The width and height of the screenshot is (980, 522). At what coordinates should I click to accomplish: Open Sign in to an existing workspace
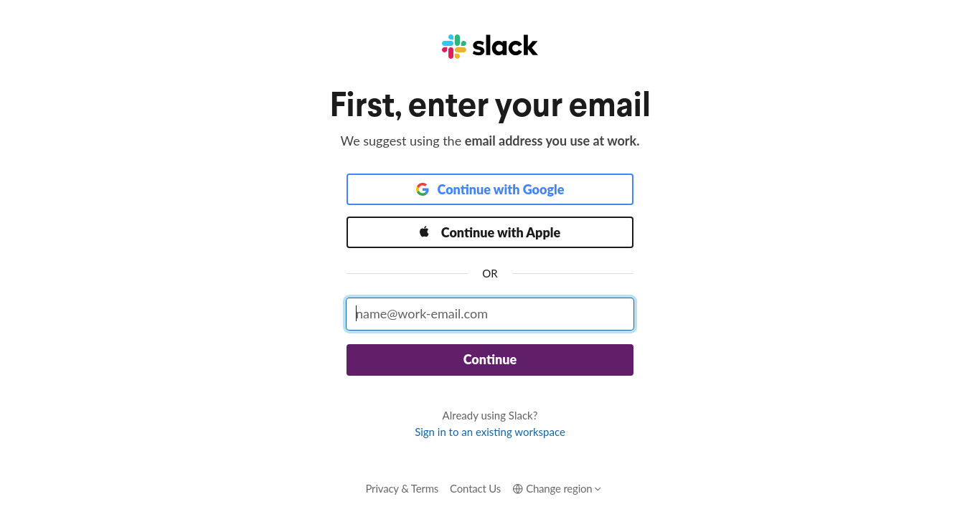[x=490, y=432]
